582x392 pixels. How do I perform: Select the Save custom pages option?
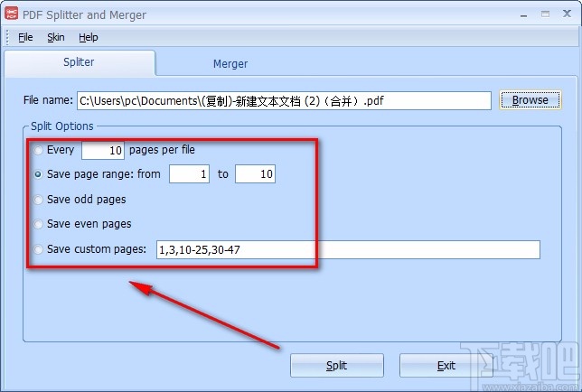click(38, 249)
